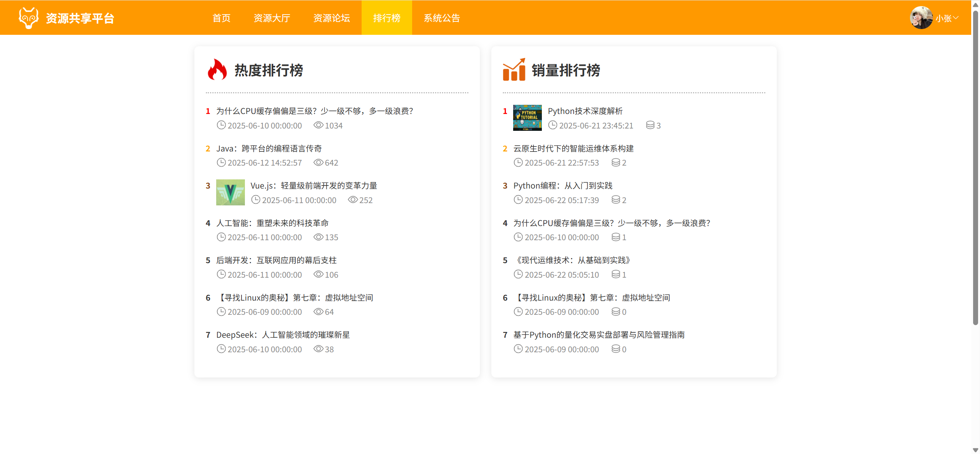Click the coin stack icon next to sales count 3
This screenshot has height=454, width=980.
click(x=650, y=125)
